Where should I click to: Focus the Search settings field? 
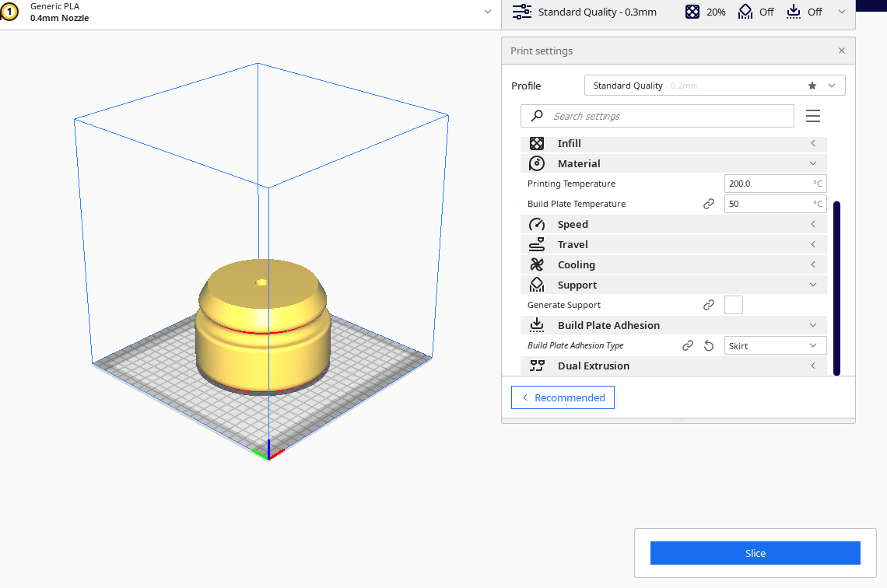click(x=657, y=116)
